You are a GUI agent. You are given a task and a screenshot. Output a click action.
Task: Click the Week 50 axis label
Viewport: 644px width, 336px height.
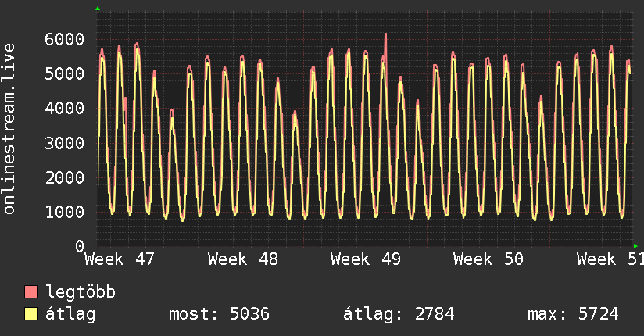point(488,259)
